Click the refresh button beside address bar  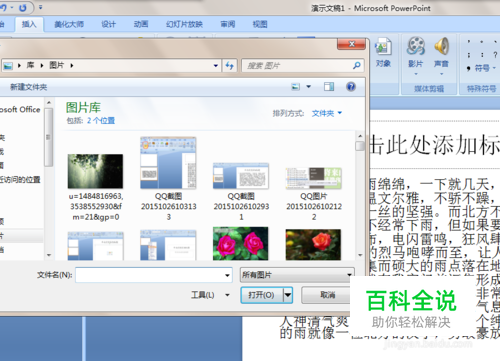pyautogui.click(x=229, y=65)
